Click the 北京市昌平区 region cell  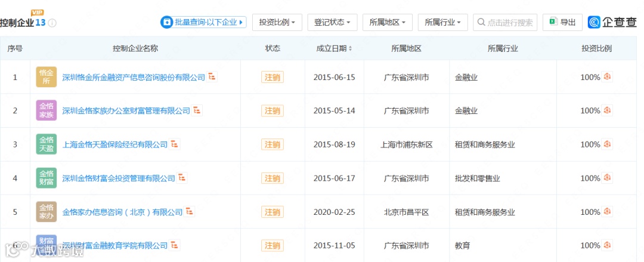click(406, 212)
